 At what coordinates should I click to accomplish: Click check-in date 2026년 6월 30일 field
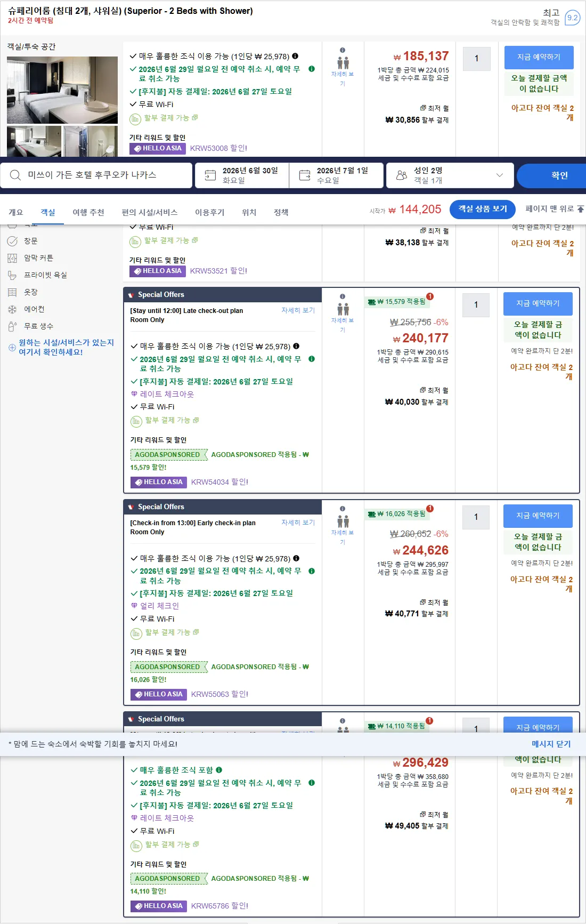[242, 175]
